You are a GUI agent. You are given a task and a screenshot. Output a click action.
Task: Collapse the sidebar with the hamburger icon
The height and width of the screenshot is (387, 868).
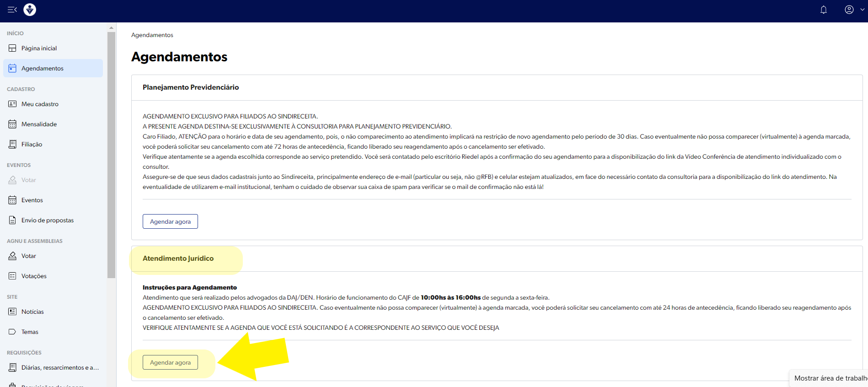pyautogui.click(x=12, y=10)
